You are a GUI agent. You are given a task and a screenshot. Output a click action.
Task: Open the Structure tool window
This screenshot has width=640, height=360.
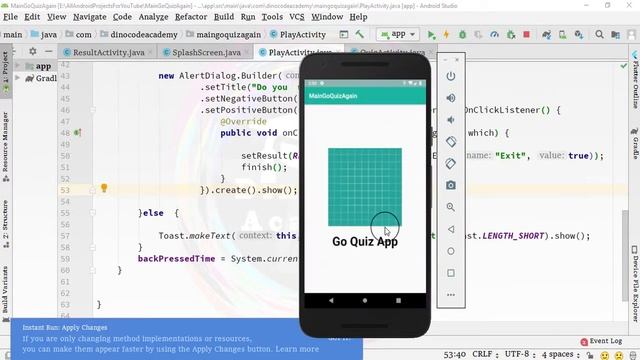[6, 224]
